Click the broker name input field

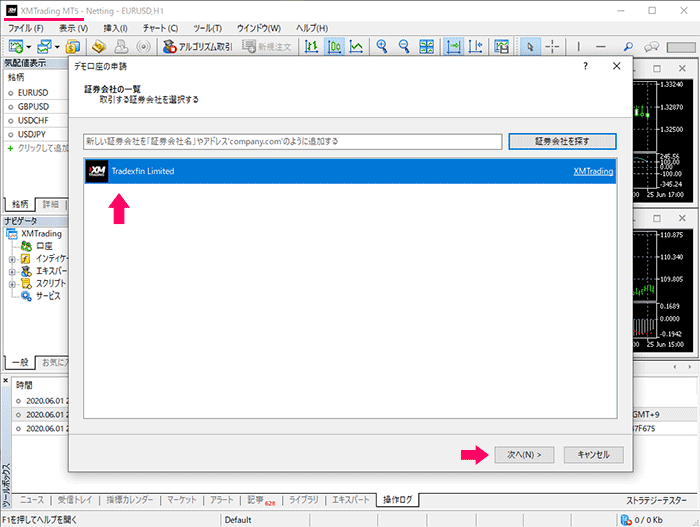[x=292, y=142]
